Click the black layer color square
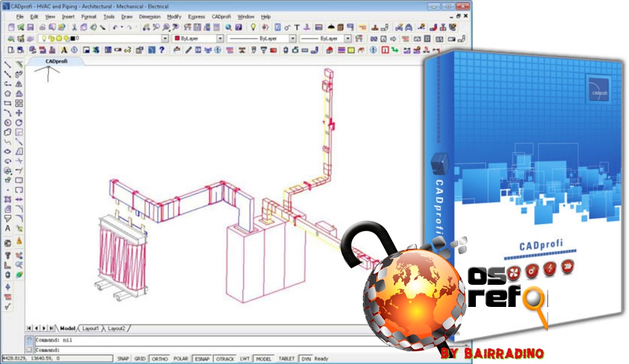The height and width of the screenshot is (364, 629). pyautogui.click(x=73, y=38)
